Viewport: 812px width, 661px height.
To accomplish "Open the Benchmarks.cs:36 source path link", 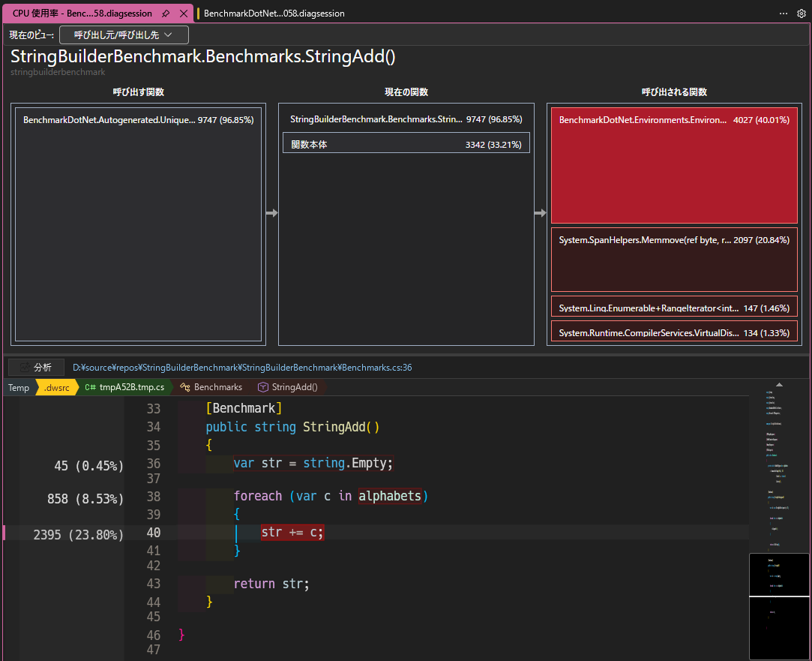I will coord(242,368).
